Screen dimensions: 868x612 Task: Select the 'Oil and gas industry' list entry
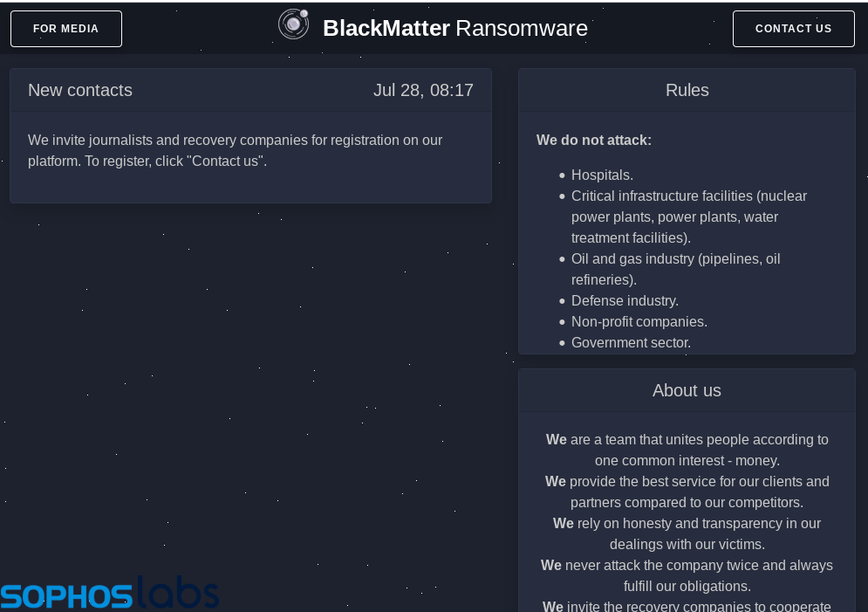pyautogui.click(x=676, y=269)
